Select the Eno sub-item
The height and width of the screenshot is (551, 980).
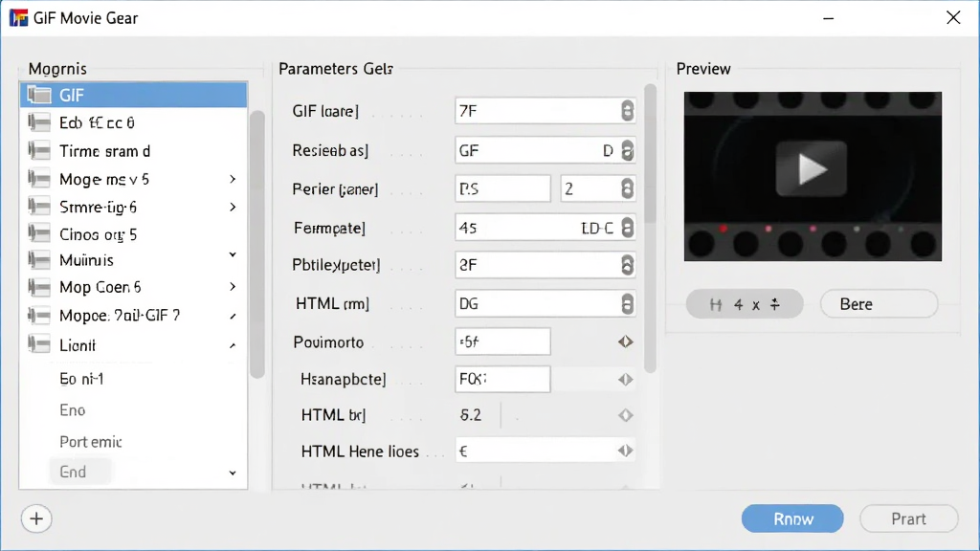point(73,410)
